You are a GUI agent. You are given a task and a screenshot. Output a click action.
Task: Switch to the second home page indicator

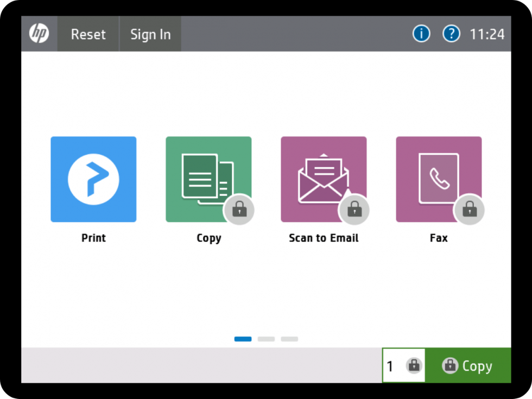(266, 339)
